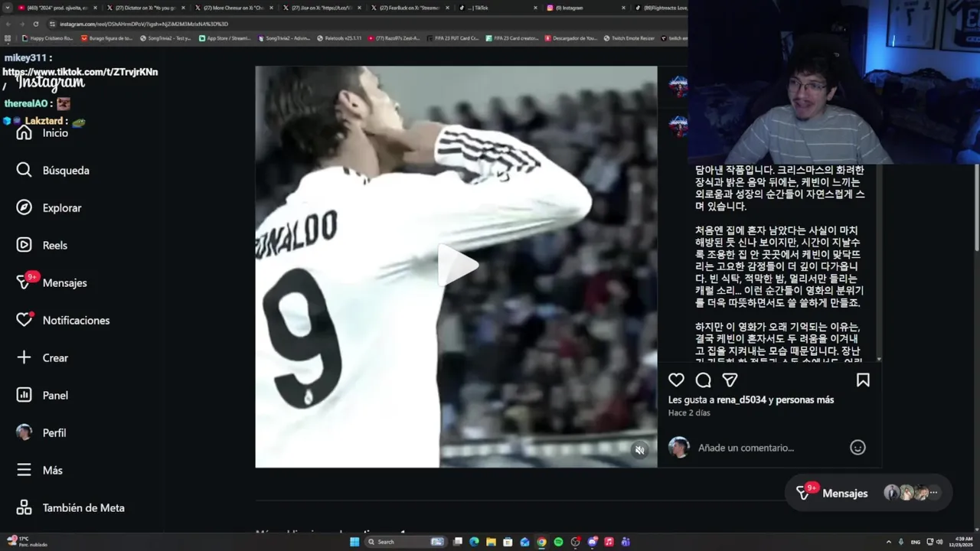This screenshot has width=980, height=551.
Task: Open File Explorer from the taskbar
Action: [x=491, y=542]
